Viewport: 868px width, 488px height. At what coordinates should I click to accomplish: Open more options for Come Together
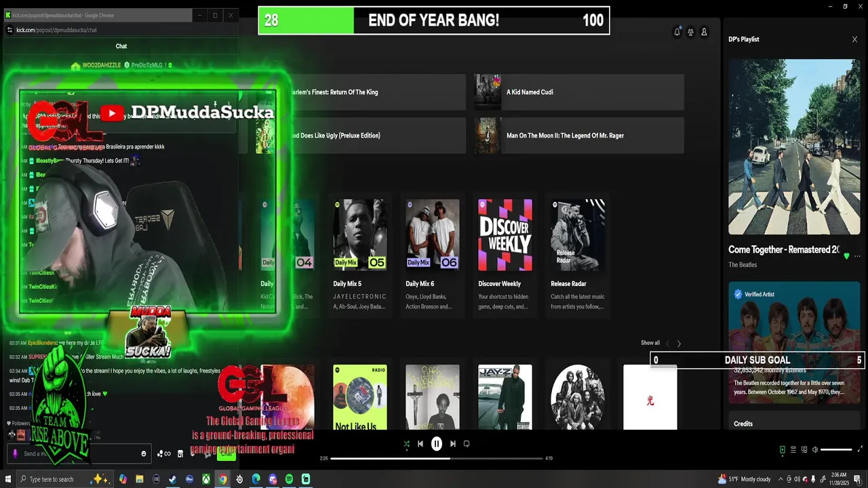tap(857, 256)
